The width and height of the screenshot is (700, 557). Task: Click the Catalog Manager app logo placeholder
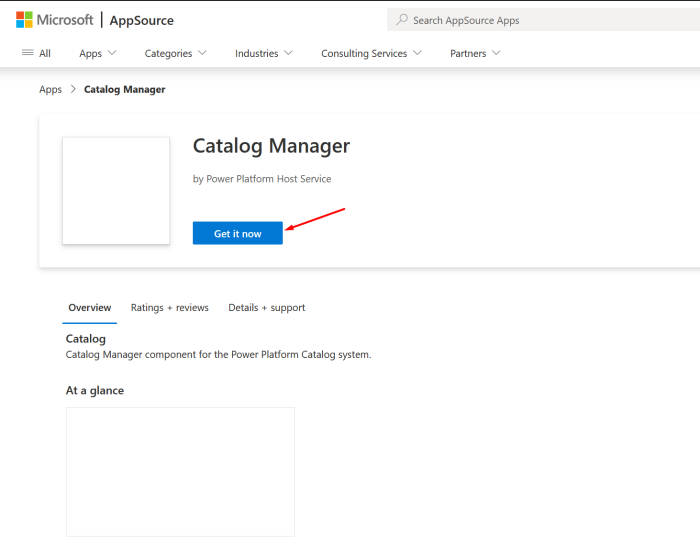point(116,191)
